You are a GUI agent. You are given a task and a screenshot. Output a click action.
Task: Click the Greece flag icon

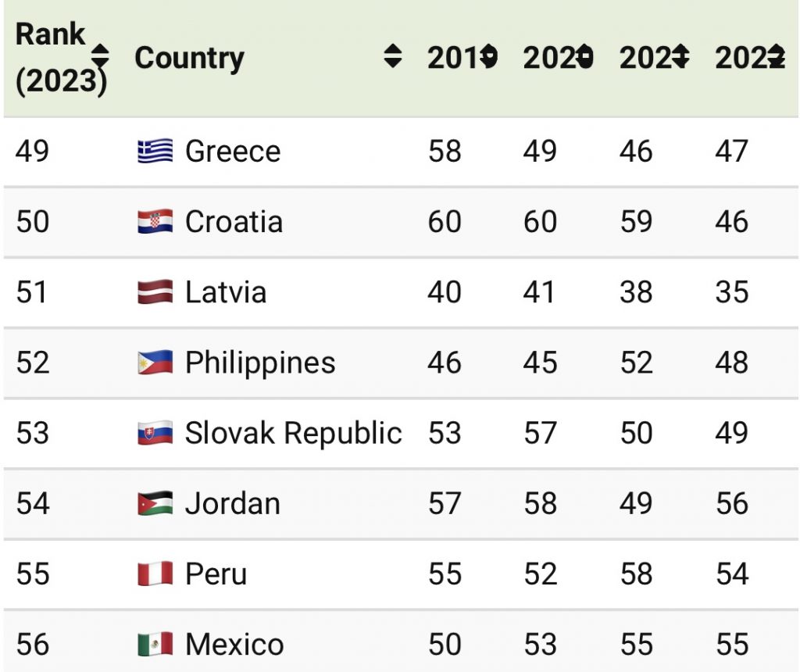point(155,151)
